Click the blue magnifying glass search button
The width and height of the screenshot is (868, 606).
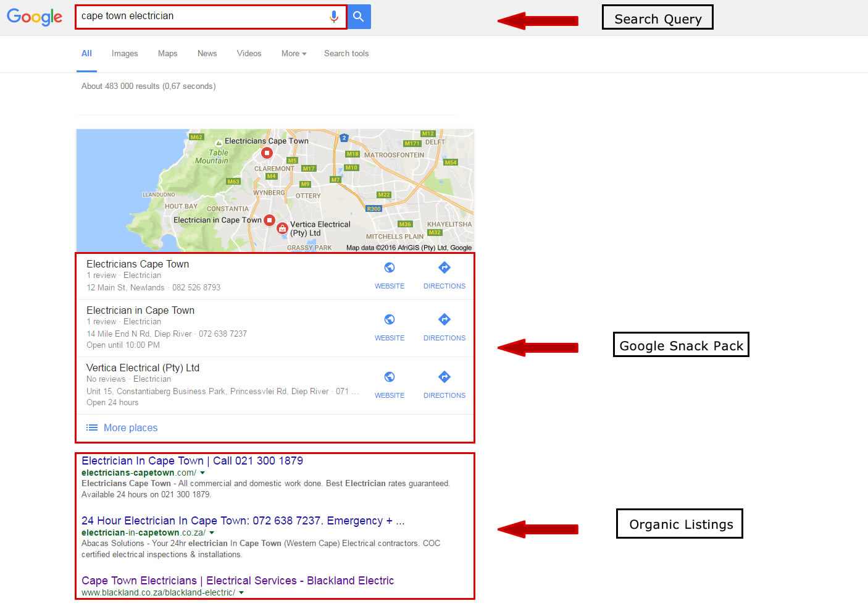click(x=359, y=17)
